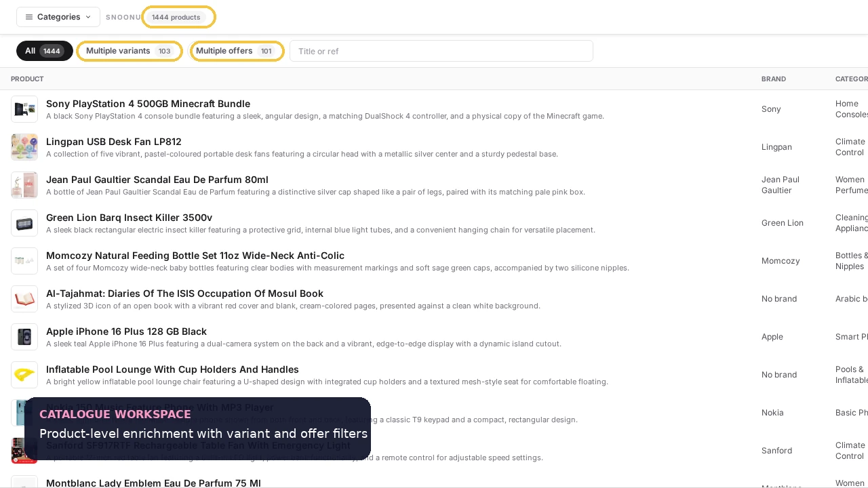
Task: Click the BRAND column header
Action: [x=774, y=79]
